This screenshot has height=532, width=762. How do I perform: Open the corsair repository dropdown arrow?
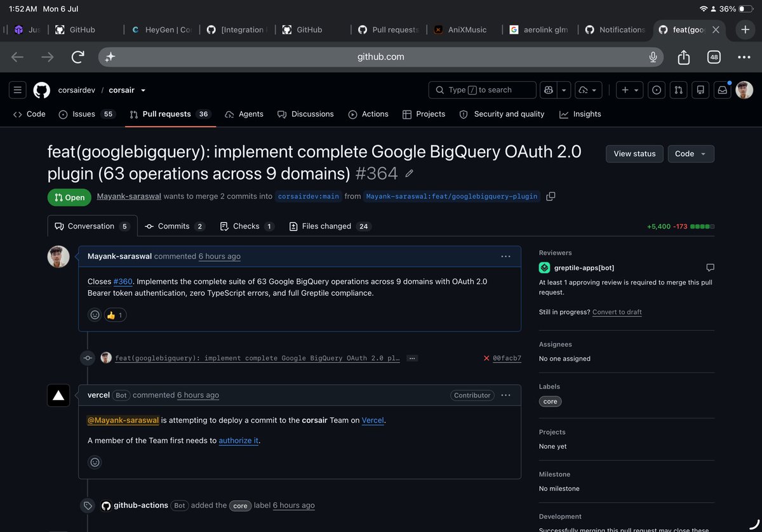143,90
